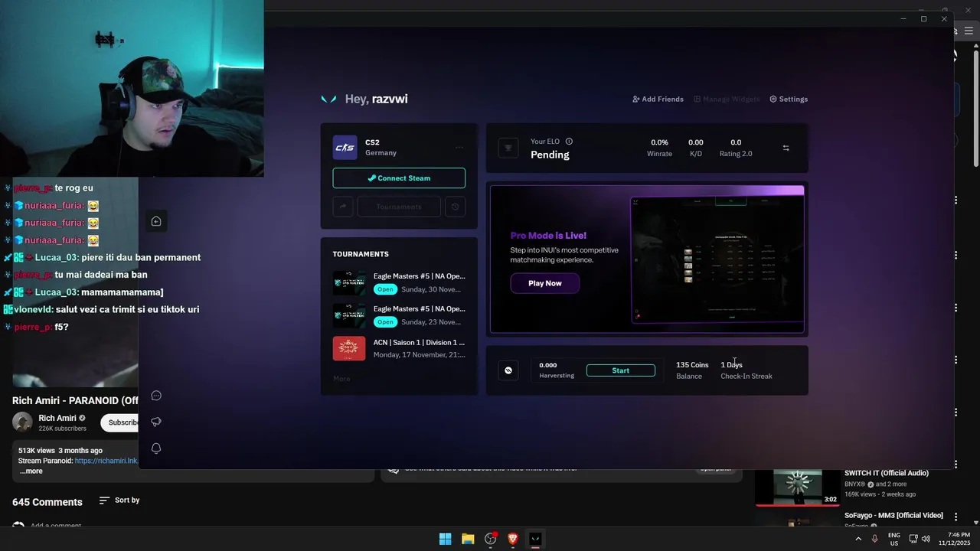Open Add Friends
The width and height of the screenshot is (980, 551).
tap(658, 99)
